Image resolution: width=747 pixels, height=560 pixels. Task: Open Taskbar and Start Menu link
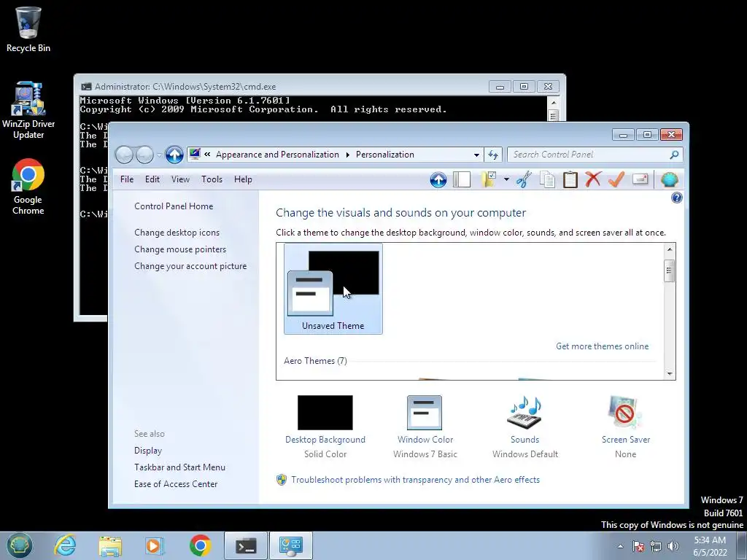179,467
